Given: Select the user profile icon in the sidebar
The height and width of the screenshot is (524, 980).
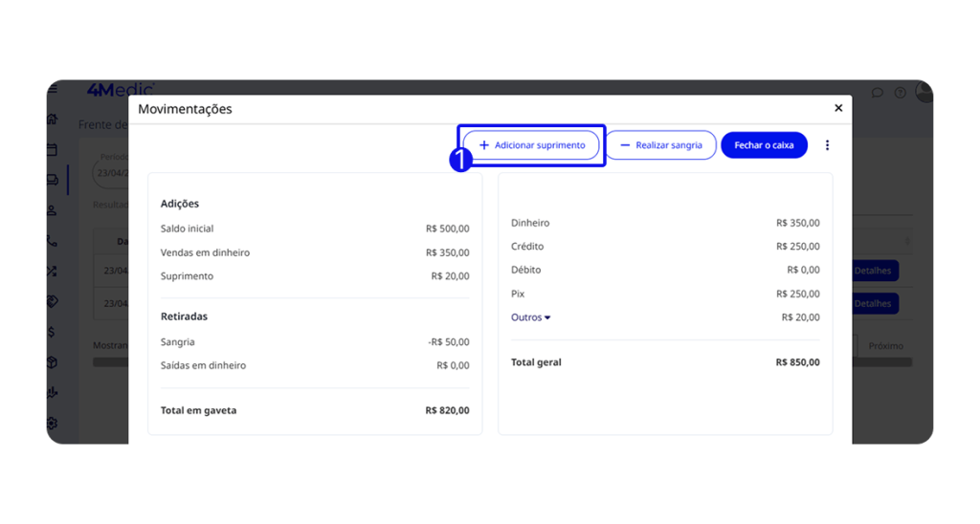Looking at the screenshot, I should 52,210.
